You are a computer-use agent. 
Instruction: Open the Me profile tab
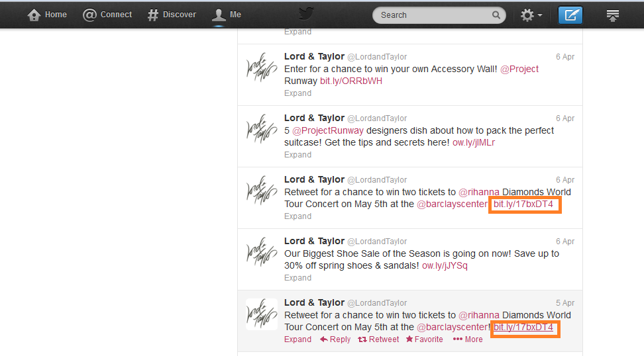pos(227,15)
